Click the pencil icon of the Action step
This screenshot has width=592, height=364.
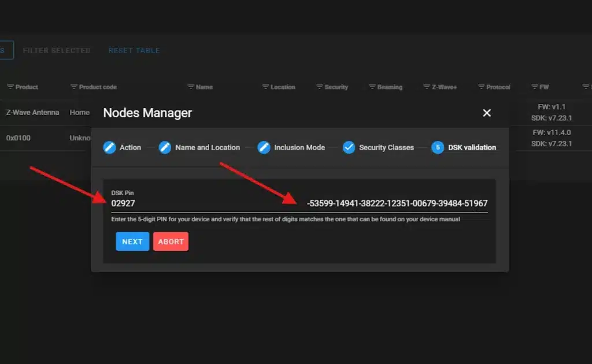109,147
